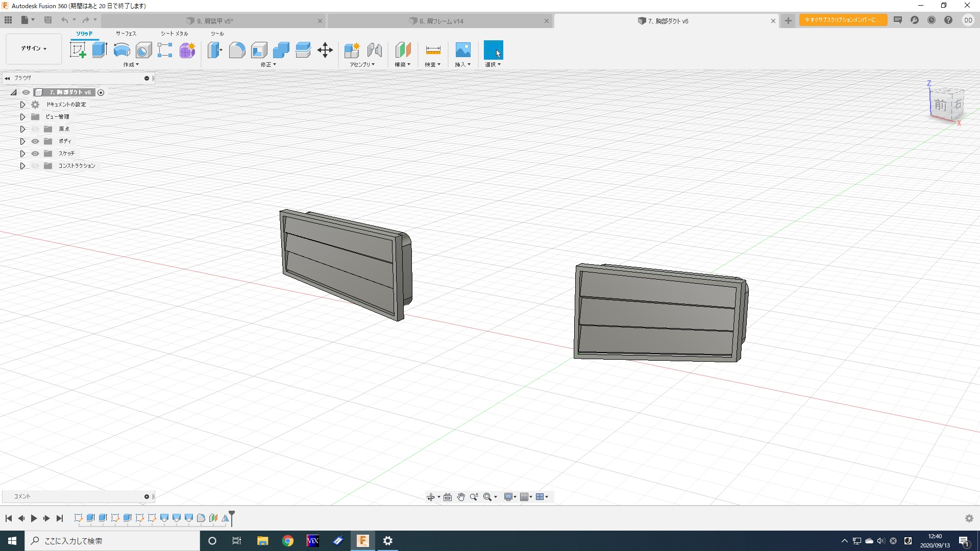Screen dimensions: 980x551
Task: Toggle visibility of スケッチ folder
Action: pos(35,154)
